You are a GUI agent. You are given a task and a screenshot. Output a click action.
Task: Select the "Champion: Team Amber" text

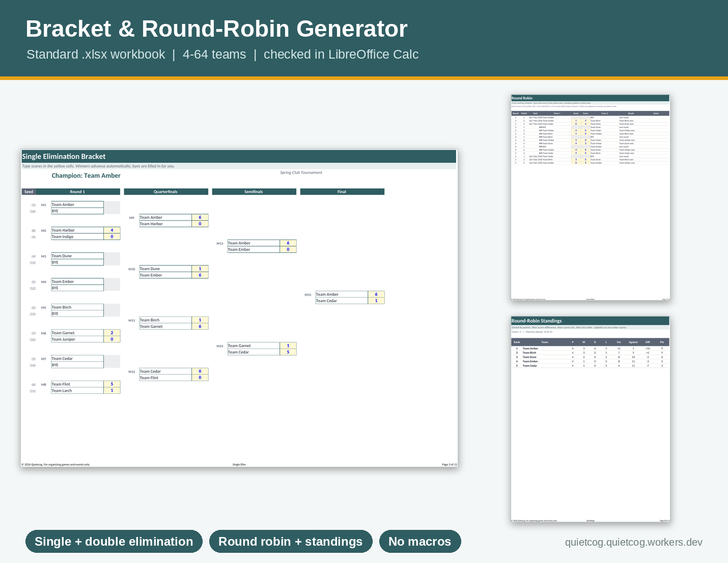click(86, 175)
